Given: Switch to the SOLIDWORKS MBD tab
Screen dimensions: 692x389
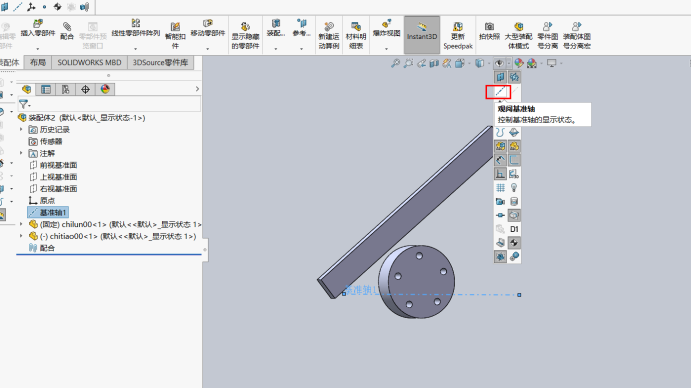Looking at the screenshot, I should coord(89,63).
